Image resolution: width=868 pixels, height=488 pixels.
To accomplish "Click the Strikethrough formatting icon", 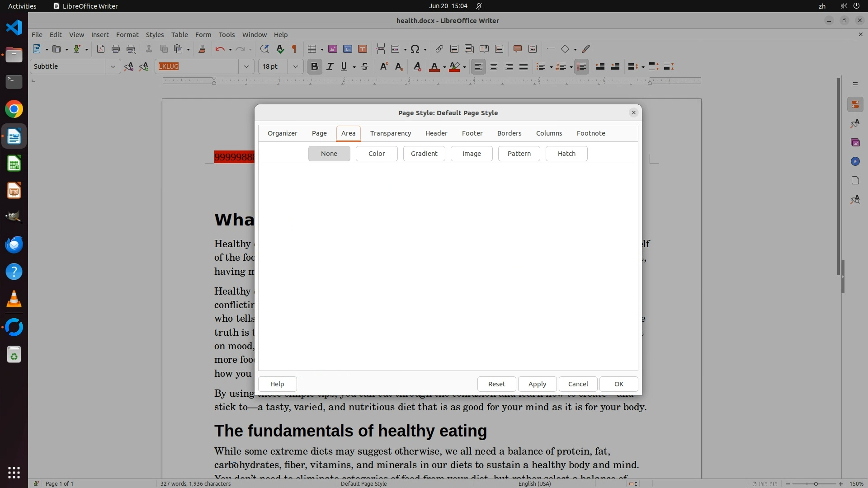I will 365,66.
